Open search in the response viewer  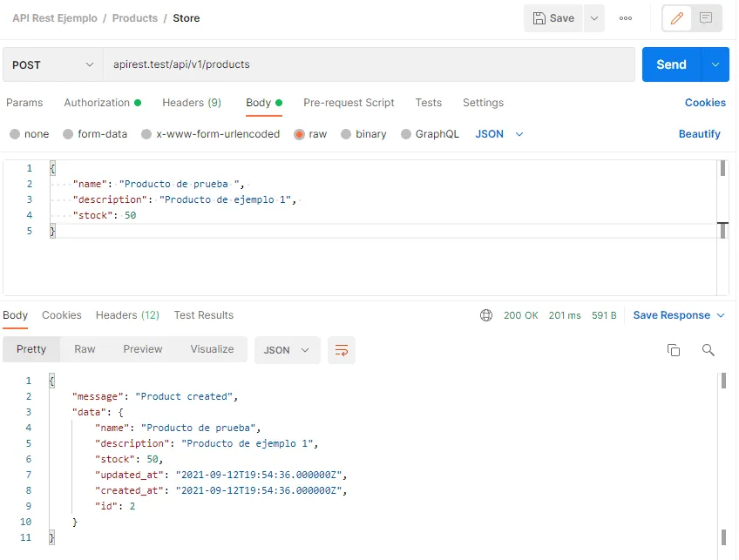tap(708, 349)
